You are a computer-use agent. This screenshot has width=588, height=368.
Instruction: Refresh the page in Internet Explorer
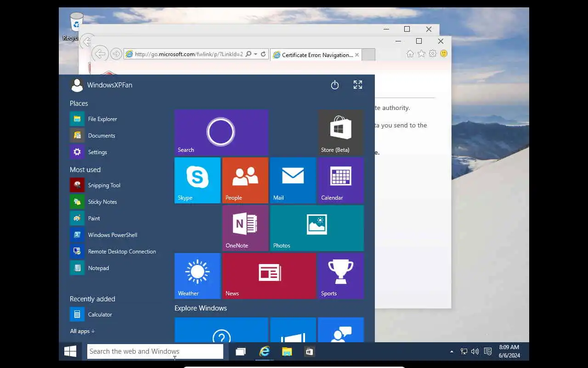tap(263, 54)
